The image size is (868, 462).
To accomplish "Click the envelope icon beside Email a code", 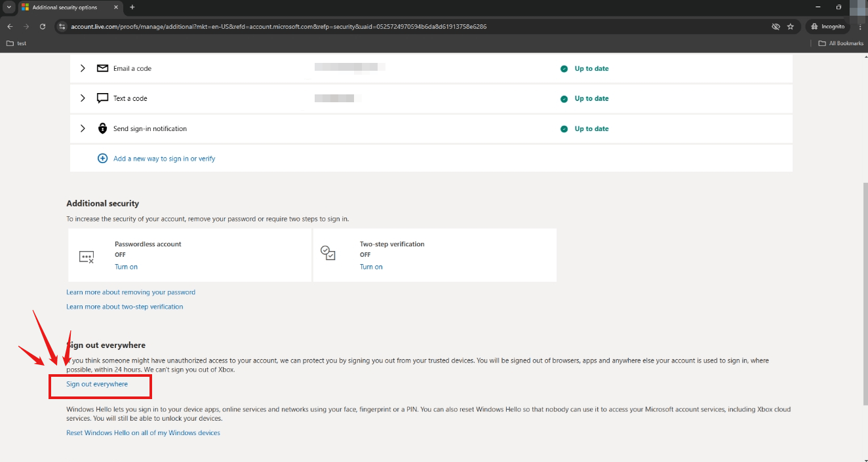I will [x=102, y=68].
